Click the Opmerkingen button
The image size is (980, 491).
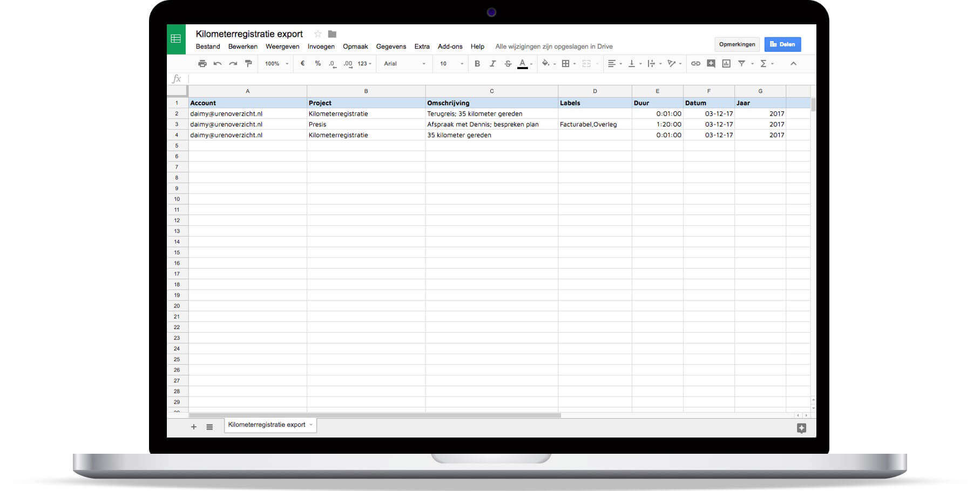click(737, 44)
